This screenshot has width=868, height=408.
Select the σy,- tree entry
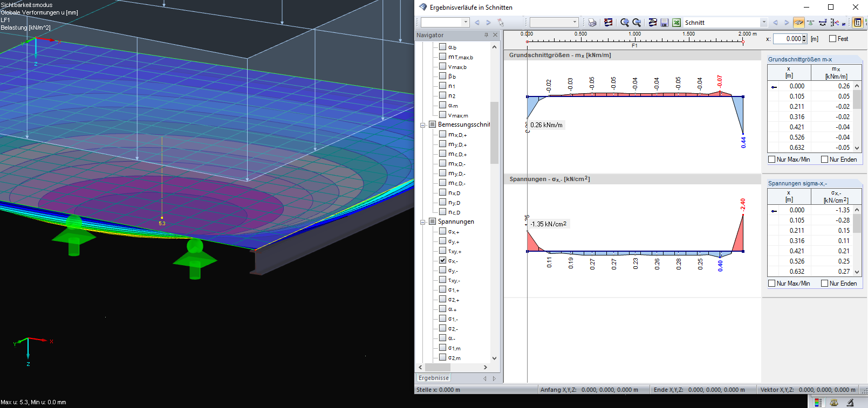click(453, 271)
